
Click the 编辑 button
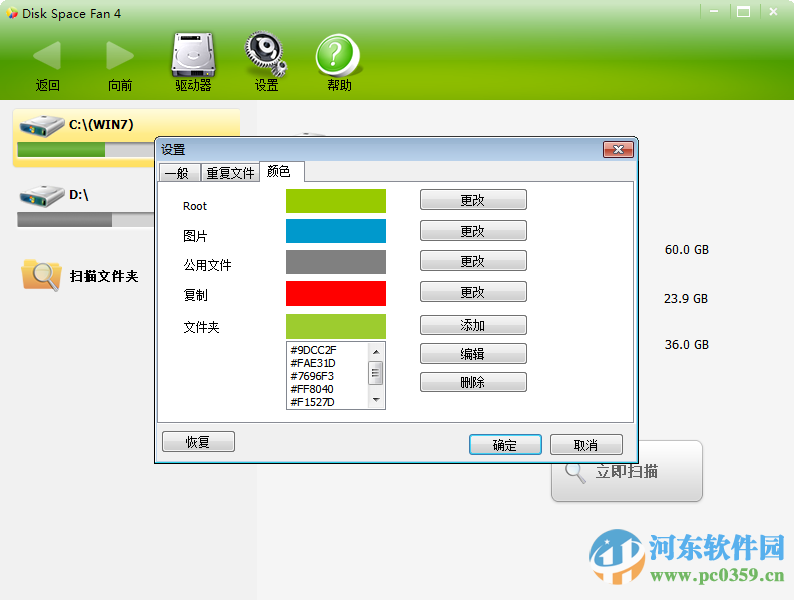coord(473,354)
